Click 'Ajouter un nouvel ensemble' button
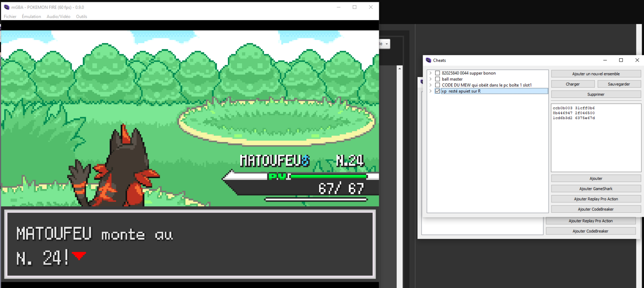 [596, 74]
